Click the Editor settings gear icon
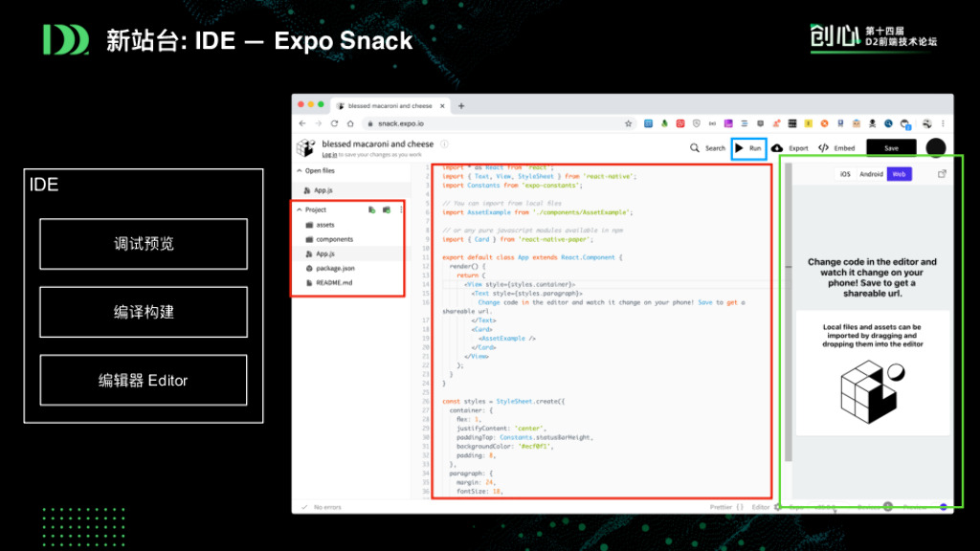Viewport: 980px width, 551px height. [x=777, y=507]
